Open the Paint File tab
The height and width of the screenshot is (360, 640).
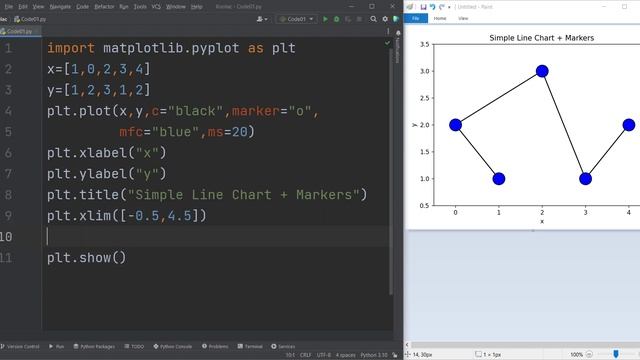coord(416,18)
